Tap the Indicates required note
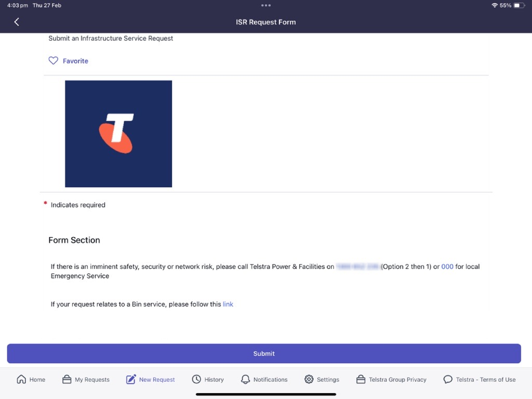The image size is (532, 399). 78,205
